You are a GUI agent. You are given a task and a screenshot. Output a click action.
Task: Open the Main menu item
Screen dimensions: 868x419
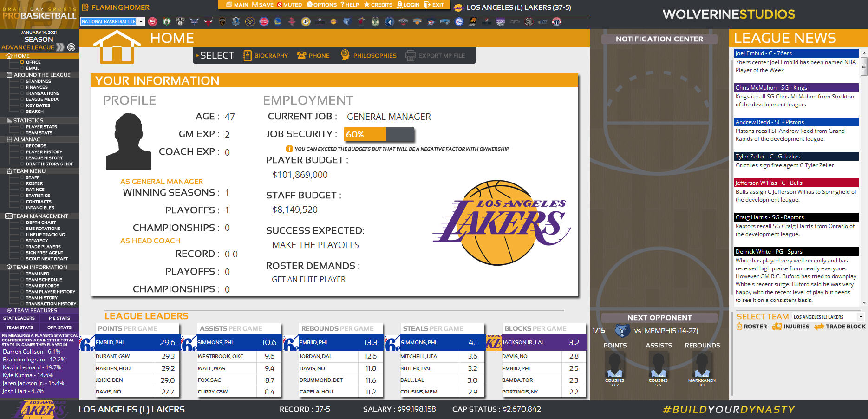pos(237,5)
